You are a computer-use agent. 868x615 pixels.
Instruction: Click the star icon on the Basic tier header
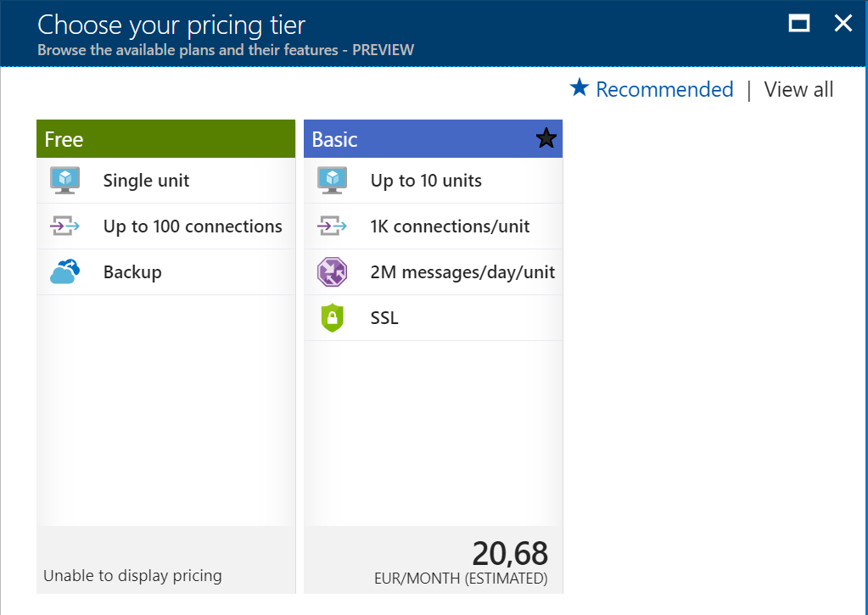(x=546, y=138)
